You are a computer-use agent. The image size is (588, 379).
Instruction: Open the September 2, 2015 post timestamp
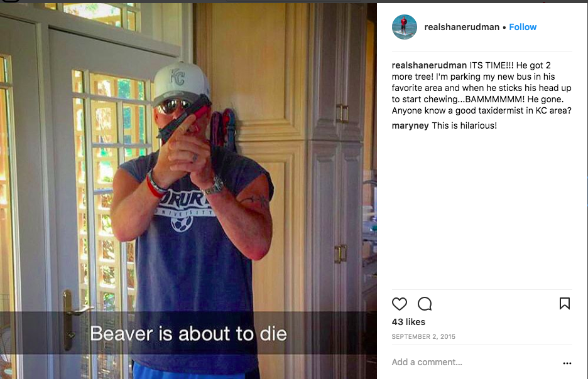423,336
